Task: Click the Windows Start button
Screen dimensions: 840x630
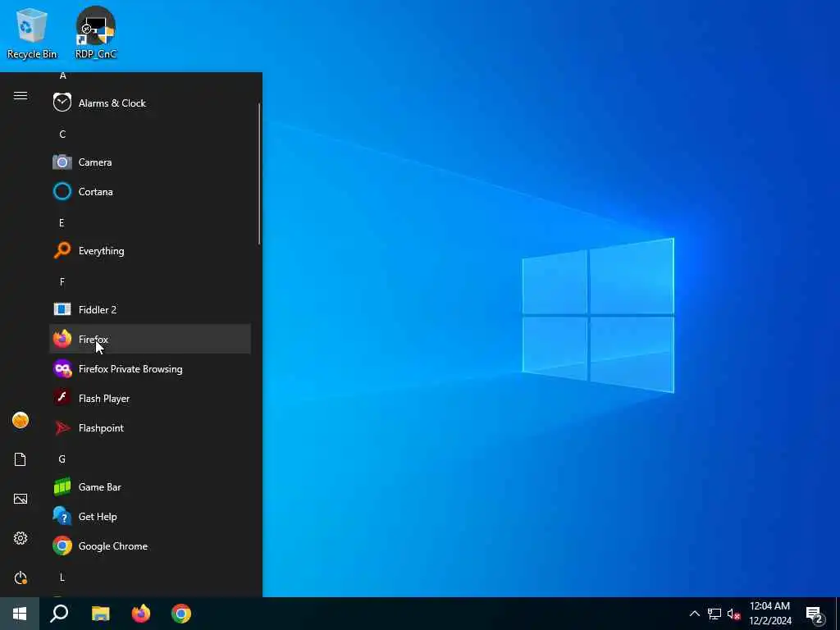Action: click(x=20, y=614)
